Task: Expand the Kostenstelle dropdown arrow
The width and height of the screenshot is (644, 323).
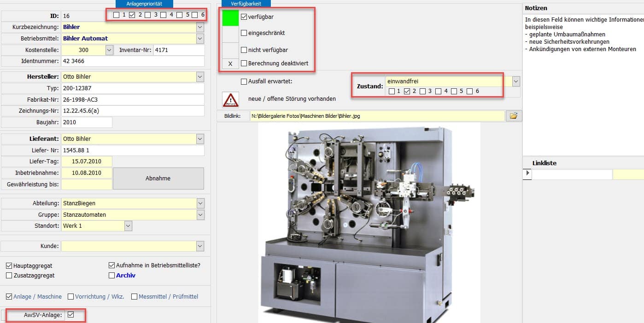Action: click(x=109, y=50)
